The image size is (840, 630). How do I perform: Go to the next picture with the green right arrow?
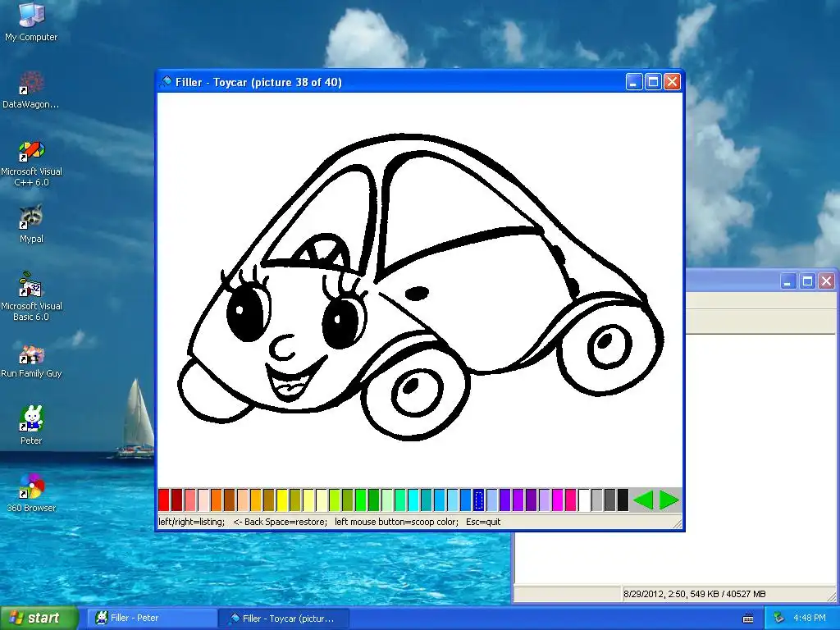669,500
